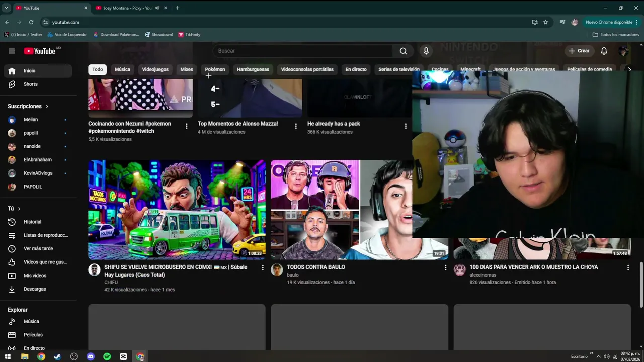The height and width of the screenshot is (362, 644).
Task: Mute the Joey Montana tab audio
Action: pyautogui.click(x=157, y=8)
